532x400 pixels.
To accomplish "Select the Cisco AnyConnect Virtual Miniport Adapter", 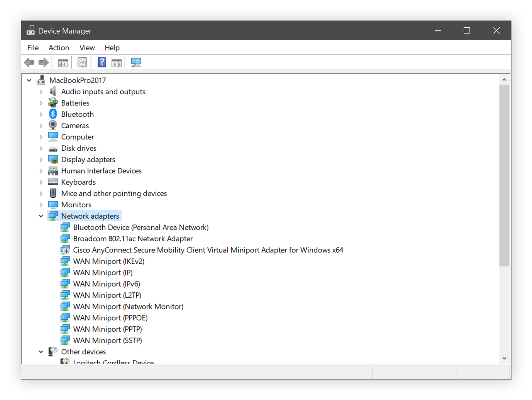I will click(208, 250).
